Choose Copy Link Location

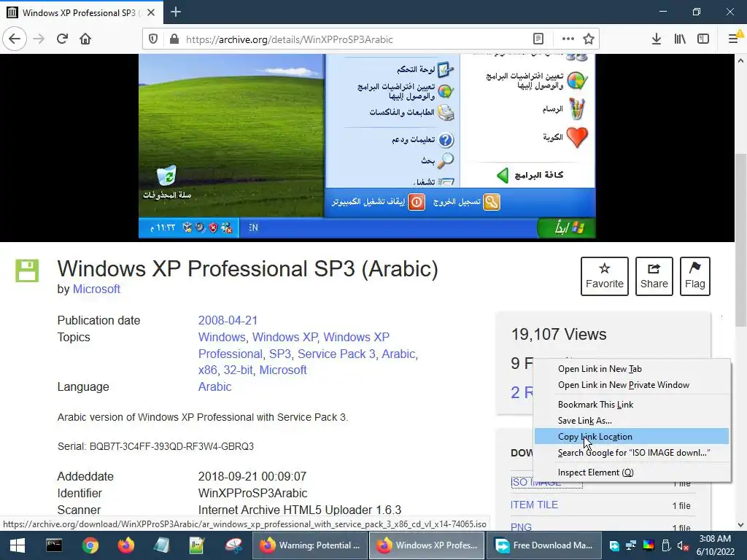click(632, 437)
